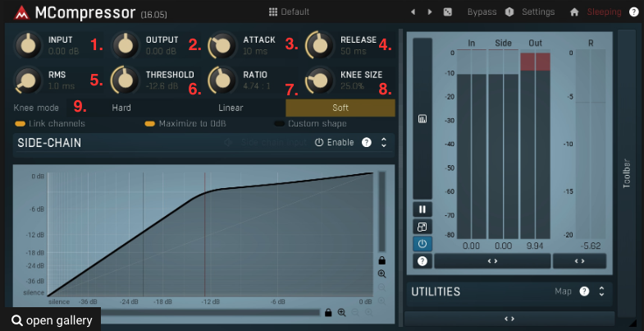The image size is (644, 331).
Task: Toggle the blue meter power button
Action: [x=422, y=244]
